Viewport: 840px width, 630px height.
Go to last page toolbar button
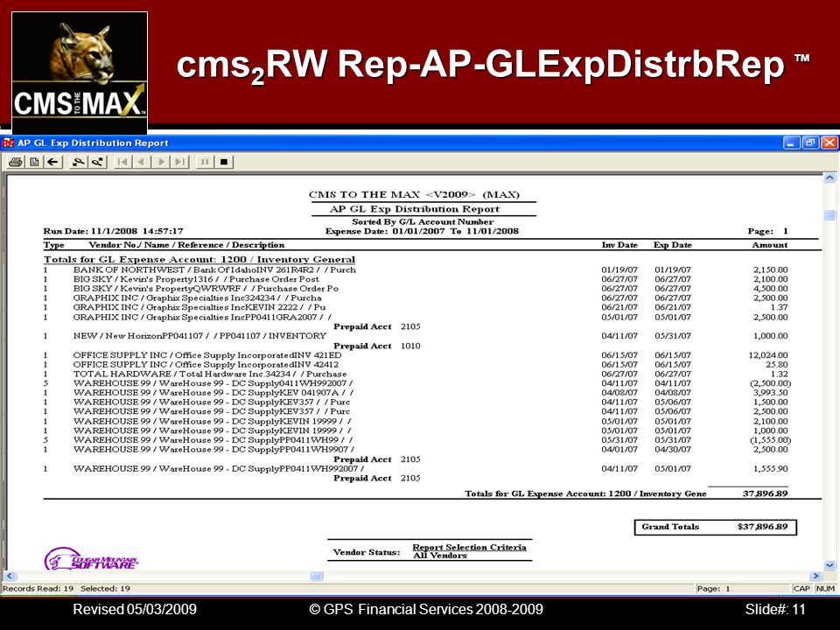180,161
